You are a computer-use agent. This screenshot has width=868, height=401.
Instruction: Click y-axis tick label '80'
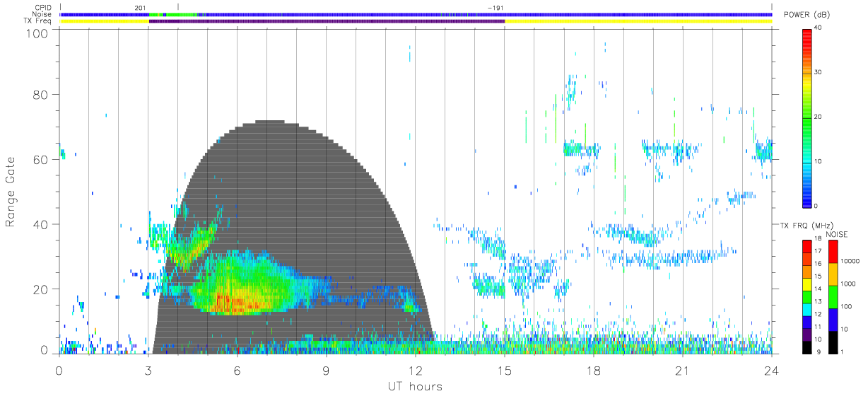coord(40,95)
